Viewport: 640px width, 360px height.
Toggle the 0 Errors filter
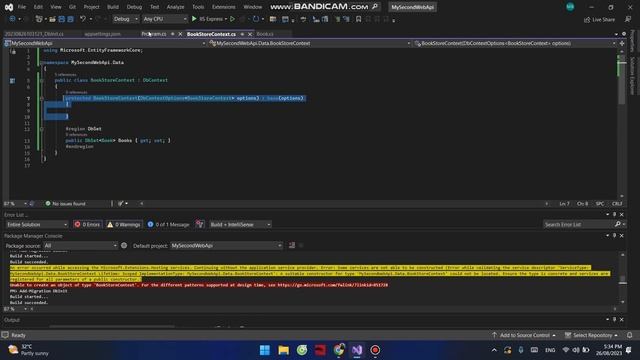(x=87, y=224)
